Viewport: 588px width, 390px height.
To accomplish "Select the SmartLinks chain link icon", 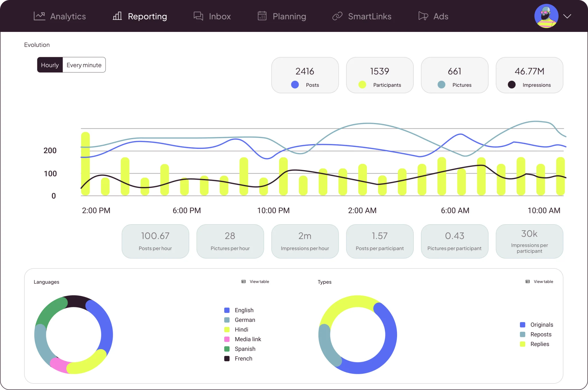I will tap(337, 16).
